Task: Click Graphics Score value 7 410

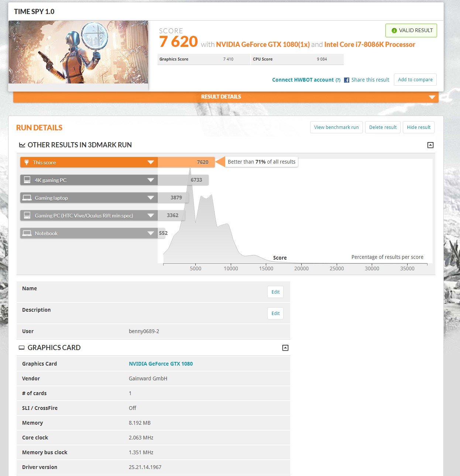Action: coord(228,59)
